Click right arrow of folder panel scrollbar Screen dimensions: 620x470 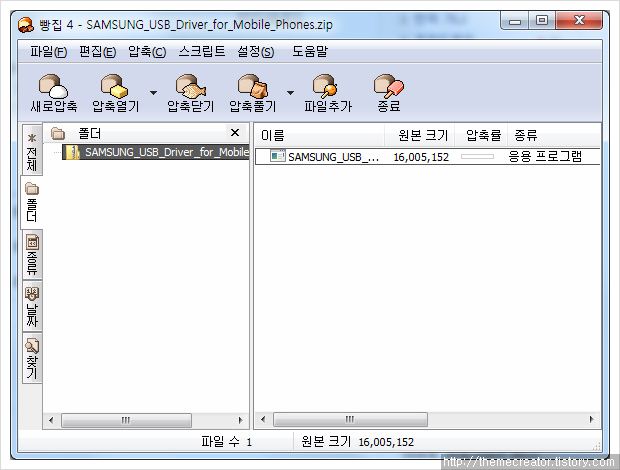(x=240, y=420)
